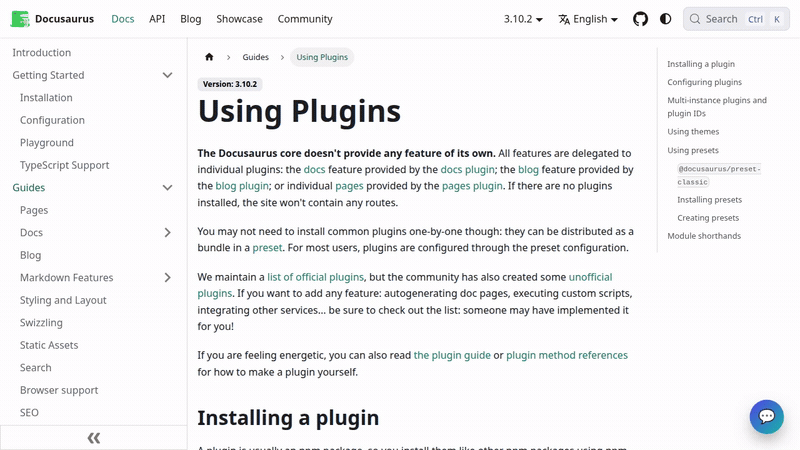Follow 'the plugin guide' link
Screen dimensions: 800x450
point(452,355)
